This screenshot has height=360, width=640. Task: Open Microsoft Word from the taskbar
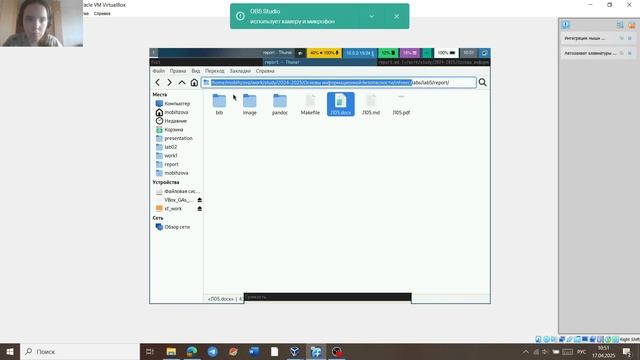[x=254, y=351]
